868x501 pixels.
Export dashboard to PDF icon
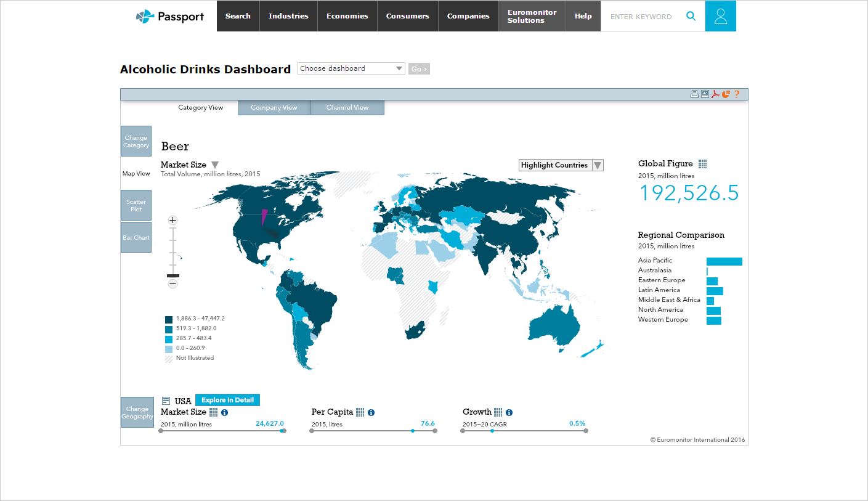click(715, 94)
